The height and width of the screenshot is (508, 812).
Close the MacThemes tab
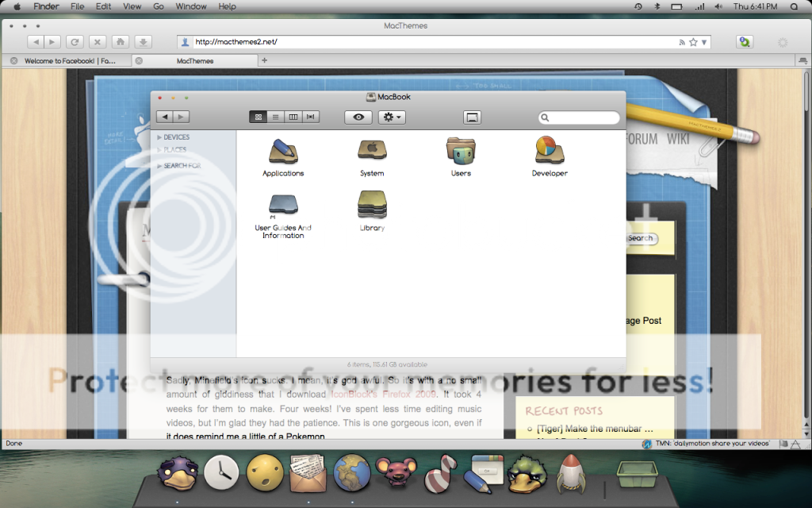pyautogui.click(x=139, y=60)
